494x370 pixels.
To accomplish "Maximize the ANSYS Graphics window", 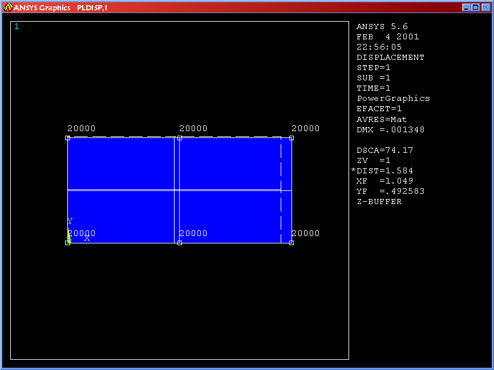I will coord(476,7).
